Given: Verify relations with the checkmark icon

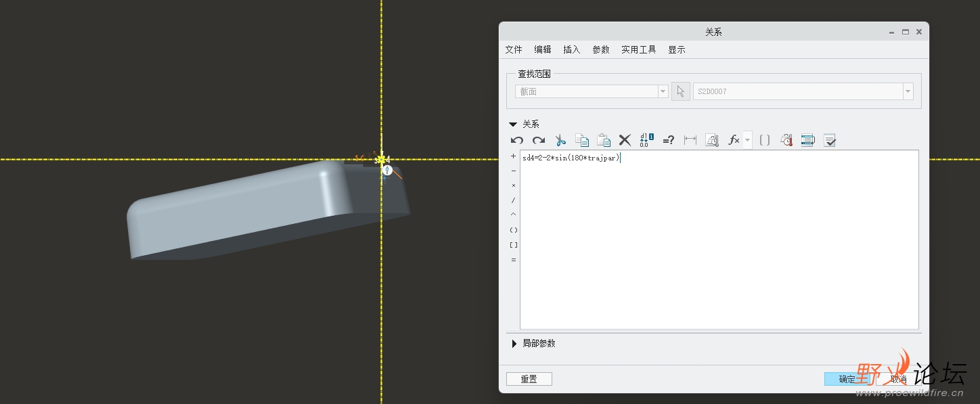Looking at the screenshot, I should point(830,140).
